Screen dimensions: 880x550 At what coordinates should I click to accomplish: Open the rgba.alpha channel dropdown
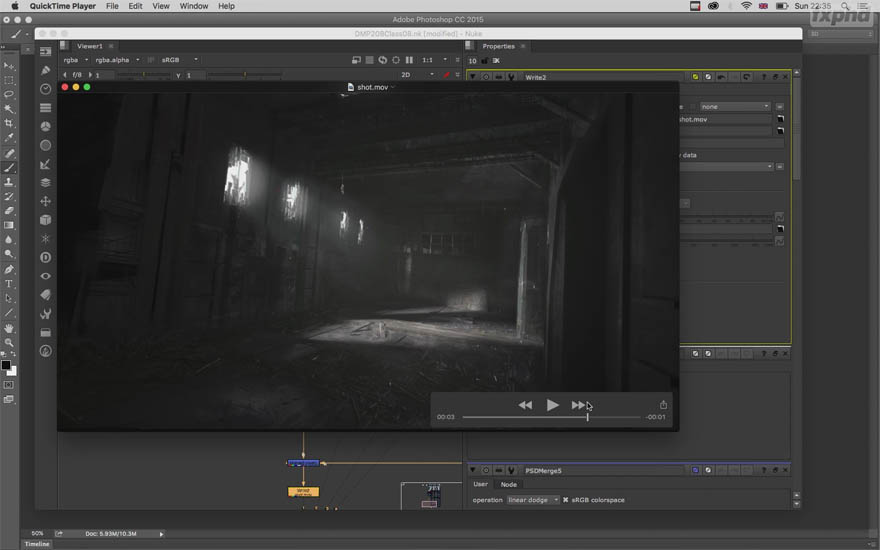tap(117, 60)
